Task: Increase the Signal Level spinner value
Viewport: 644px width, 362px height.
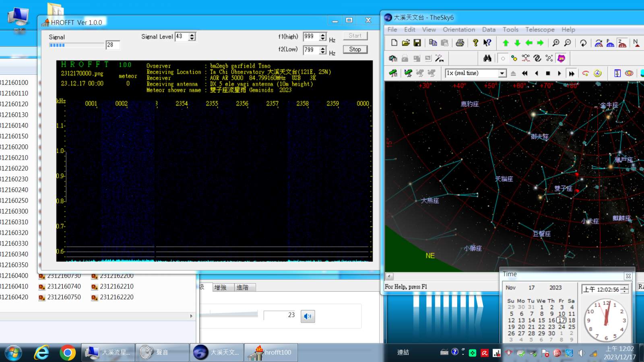Action: pyautogui.click(x=192, y=35)
